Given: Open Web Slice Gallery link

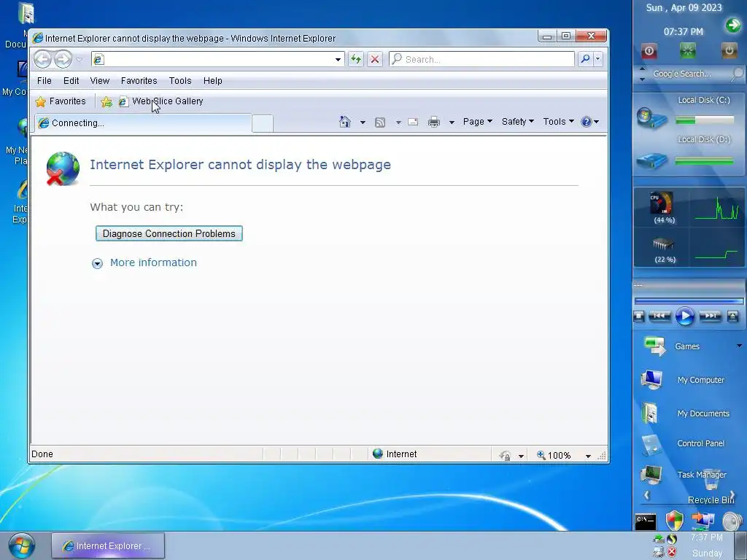Looking at the screenshot, I should (161, 101).
